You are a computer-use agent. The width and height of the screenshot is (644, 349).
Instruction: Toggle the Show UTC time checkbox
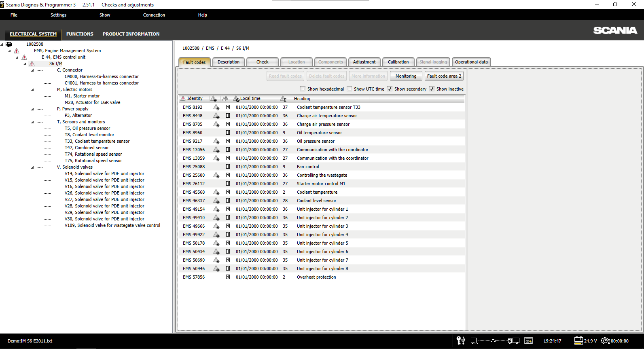349,89
